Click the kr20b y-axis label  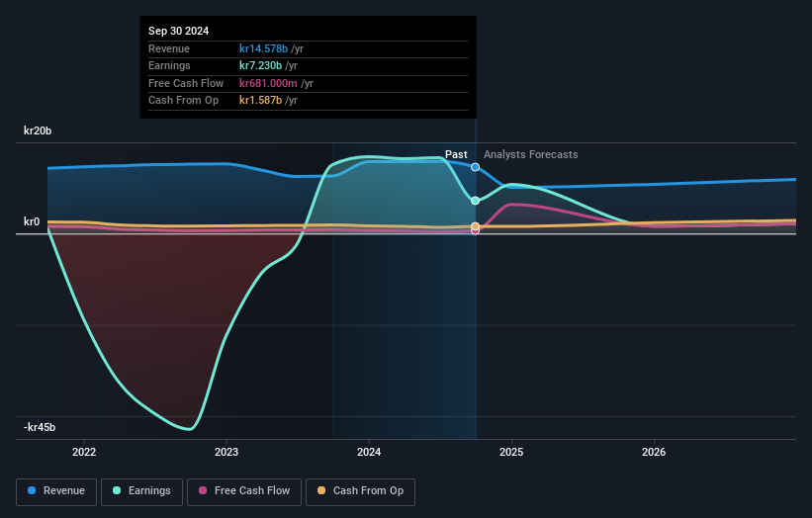tap(38, 130)
